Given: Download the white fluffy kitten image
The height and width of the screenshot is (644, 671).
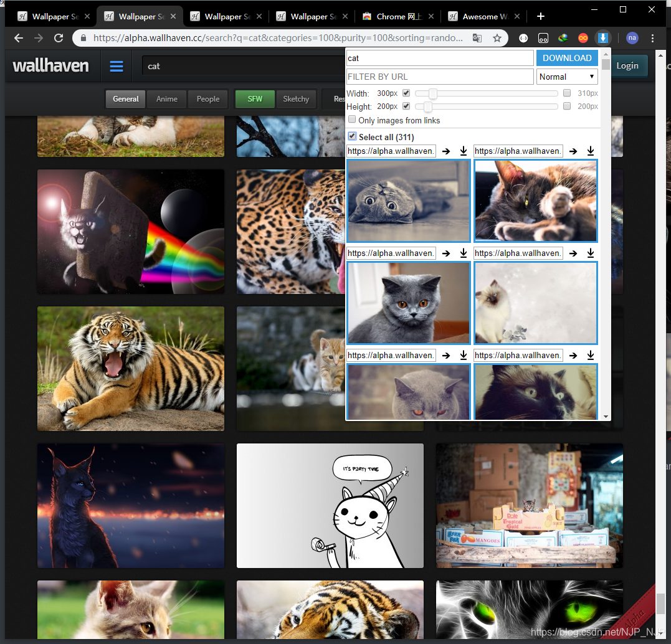Looking at the screenshot, I should (591, 253).
